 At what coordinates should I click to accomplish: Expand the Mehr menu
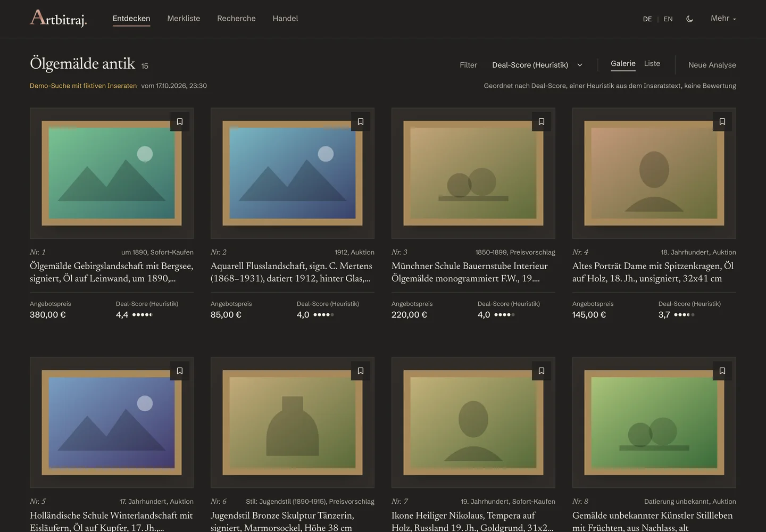pos(723,18)
